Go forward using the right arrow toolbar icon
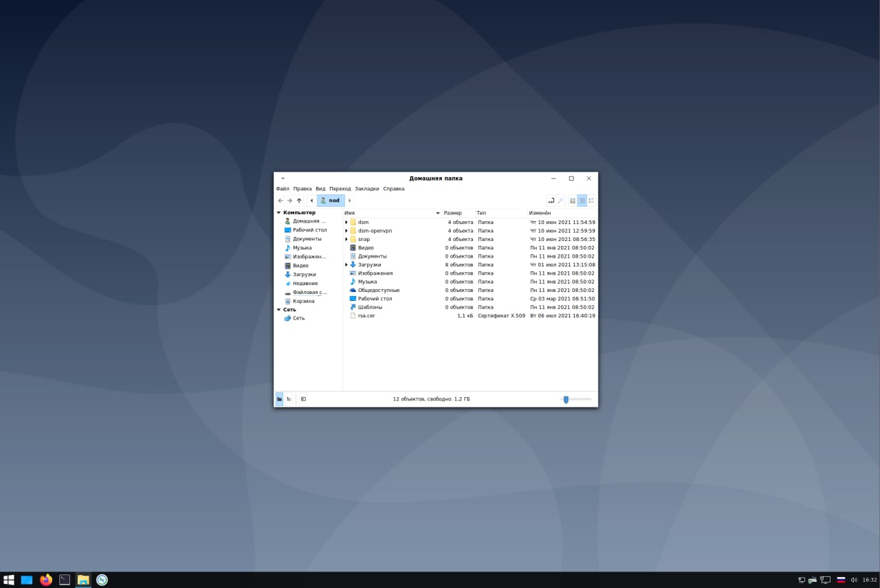The image size is (880, 588). (x=289, y=201)
